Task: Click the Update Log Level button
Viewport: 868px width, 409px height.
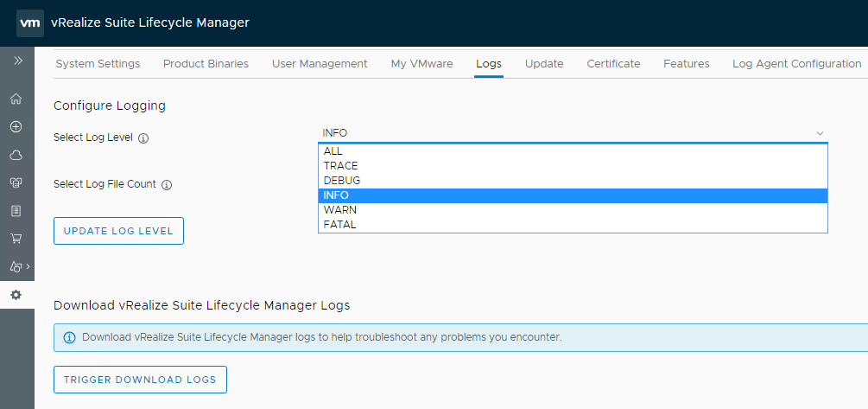Action: tap(118, 231)
